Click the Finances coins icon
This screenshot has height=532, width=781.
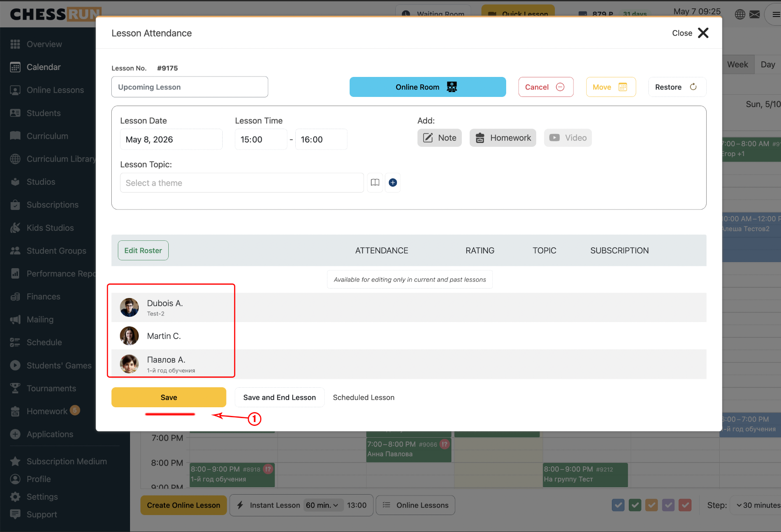tap(15, 296)
